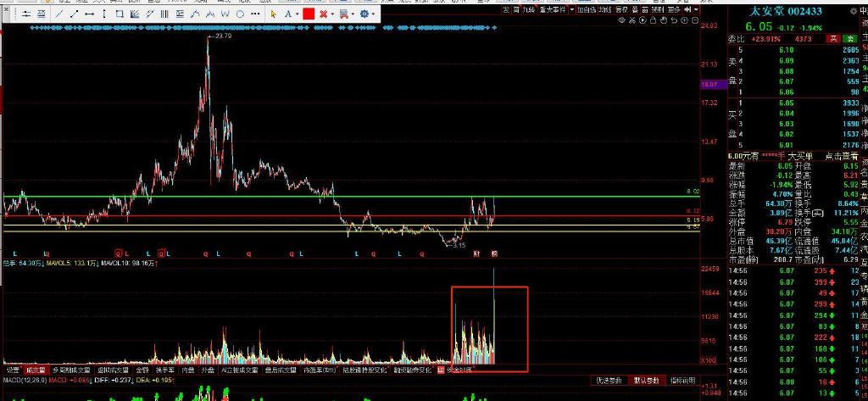Click the 默认参数 button

point(646,381)
